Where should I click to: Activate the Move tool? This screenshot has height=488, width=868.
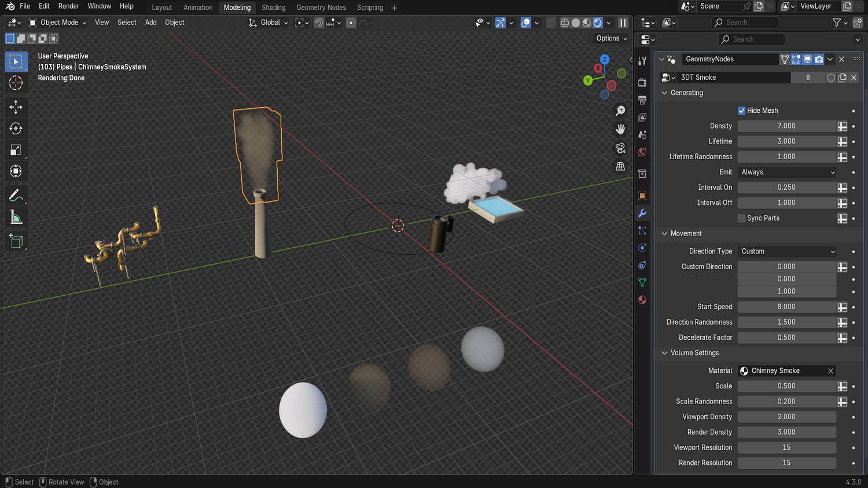(x=16, y=107)
